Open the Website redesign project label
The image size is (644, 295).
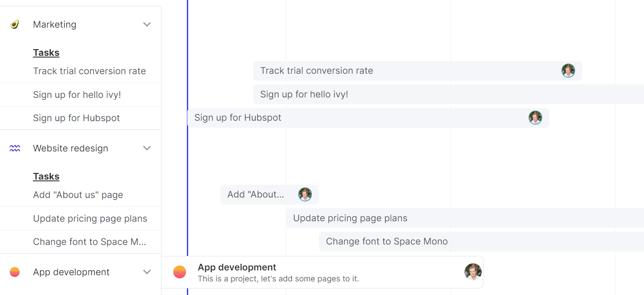70,148
